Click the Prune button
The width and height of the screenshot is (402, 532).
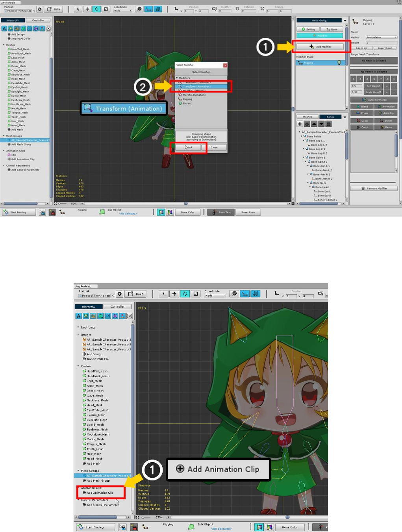pyautogui.click(x=362, y=113)
